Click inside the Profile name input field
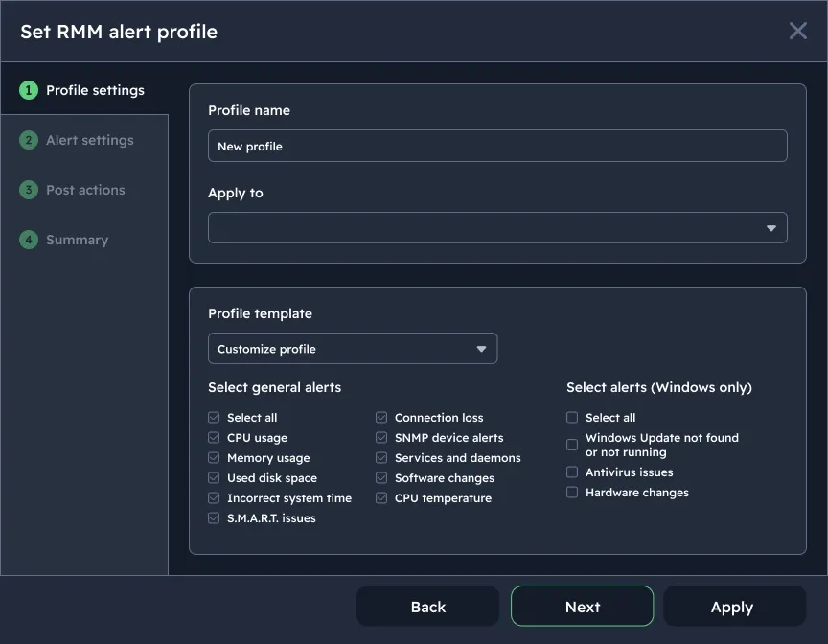 point(497,145)
